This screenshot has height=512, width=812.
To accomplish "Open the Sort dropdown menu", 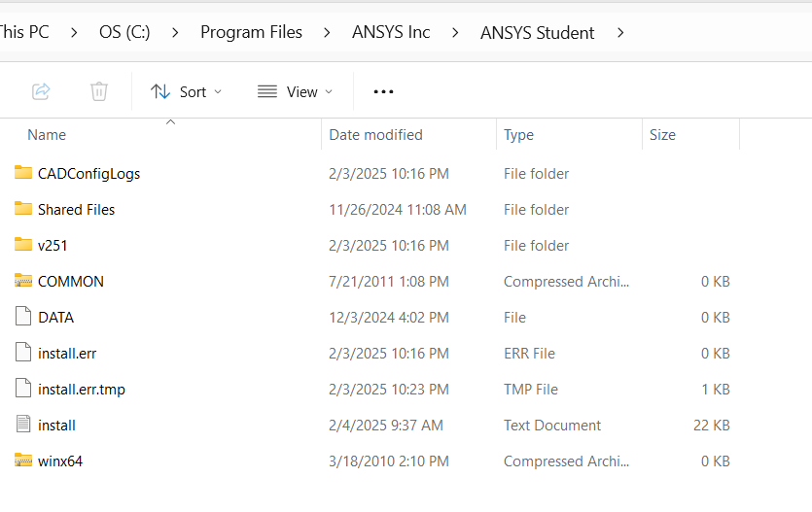I will pyautogui.click(x=187, y=91).
